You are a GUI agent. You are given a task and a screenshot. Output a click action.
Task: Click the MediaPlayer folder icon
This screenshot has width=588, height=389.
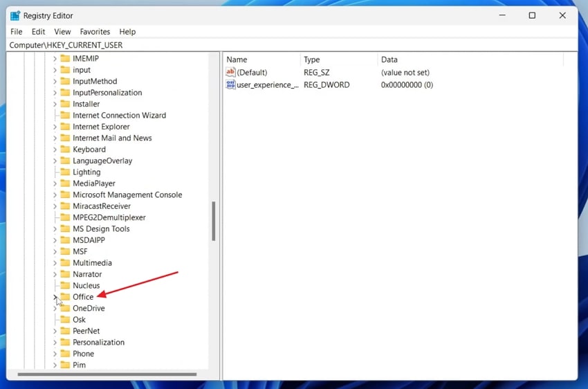[65, 183]
